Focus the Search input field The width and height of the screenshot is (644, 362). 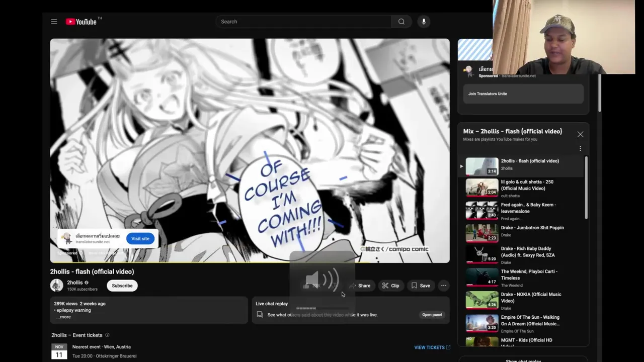coord(303,22)
